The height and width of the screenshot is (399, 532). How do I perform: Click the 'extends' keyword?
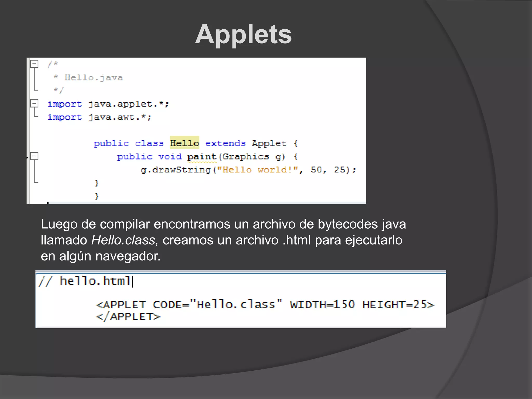click(225, 143)
